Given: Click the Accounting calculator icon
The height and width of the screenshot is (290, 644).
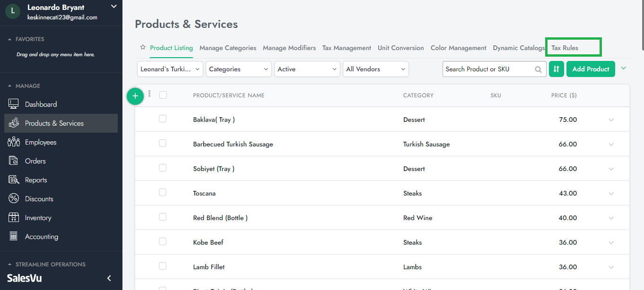Looking at the screenshot, I should coord(14,237).
